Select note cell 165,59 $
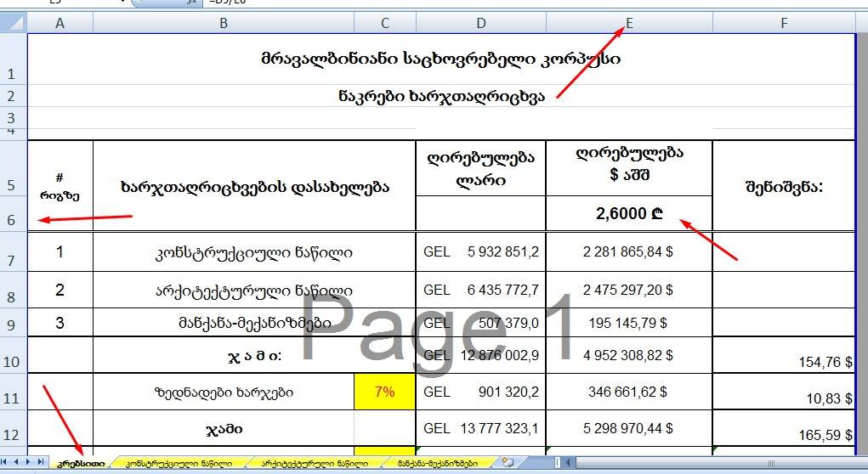 (784, 428)
